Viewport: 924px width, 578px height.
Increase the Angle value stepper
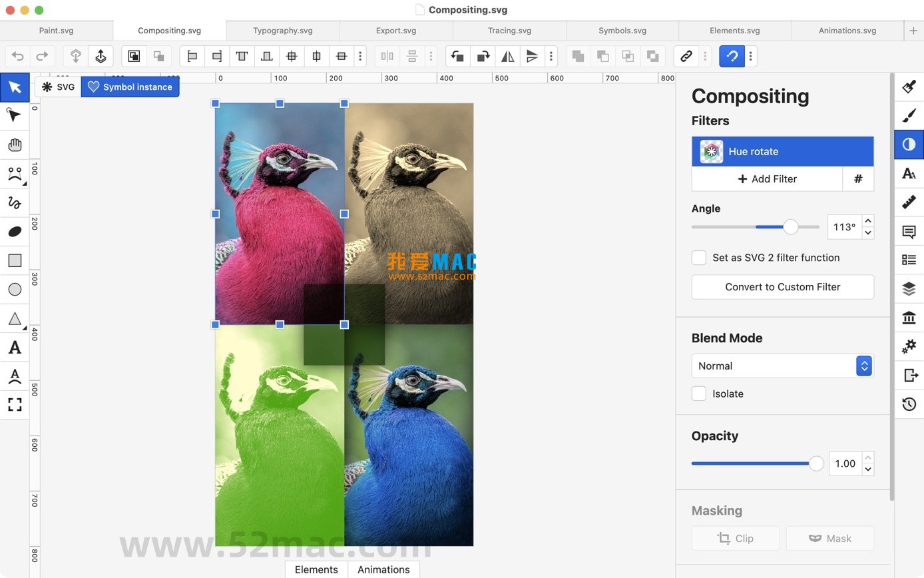coord(867,221)
